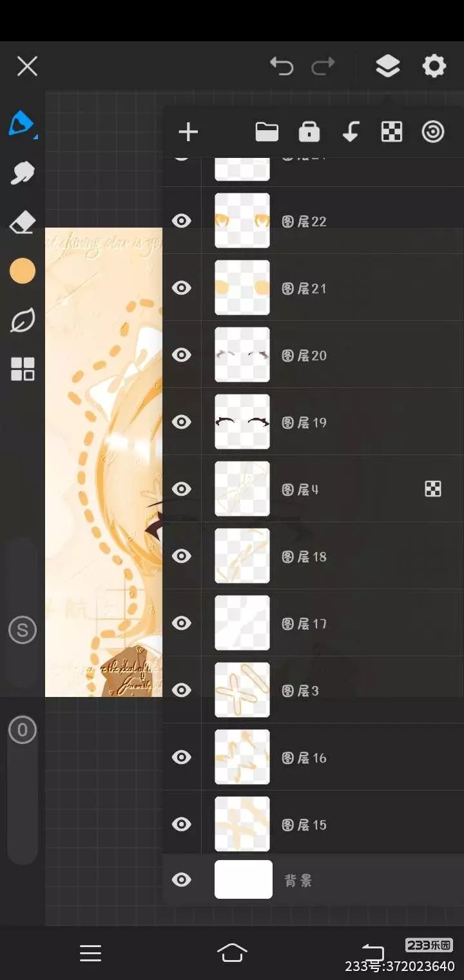Add a new layer with plus icon

(x=188, y=132)
